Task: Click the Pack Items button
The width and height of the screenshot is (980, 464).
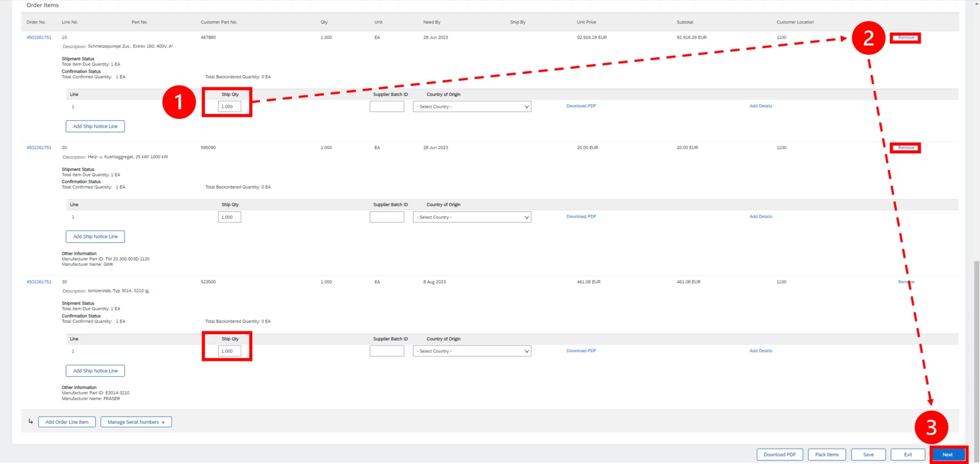Action: [827, 455]
